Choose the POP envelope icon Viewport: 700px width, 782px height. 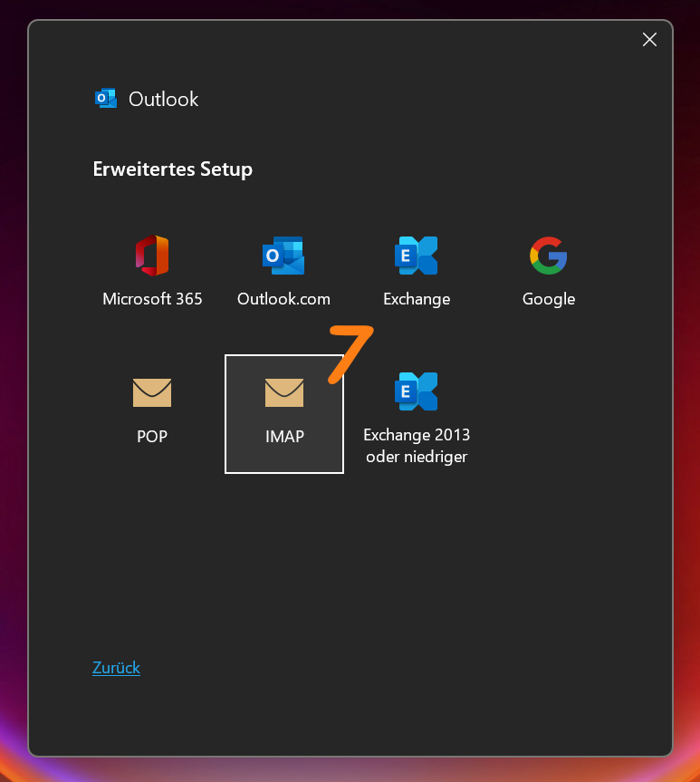point(152,392)
